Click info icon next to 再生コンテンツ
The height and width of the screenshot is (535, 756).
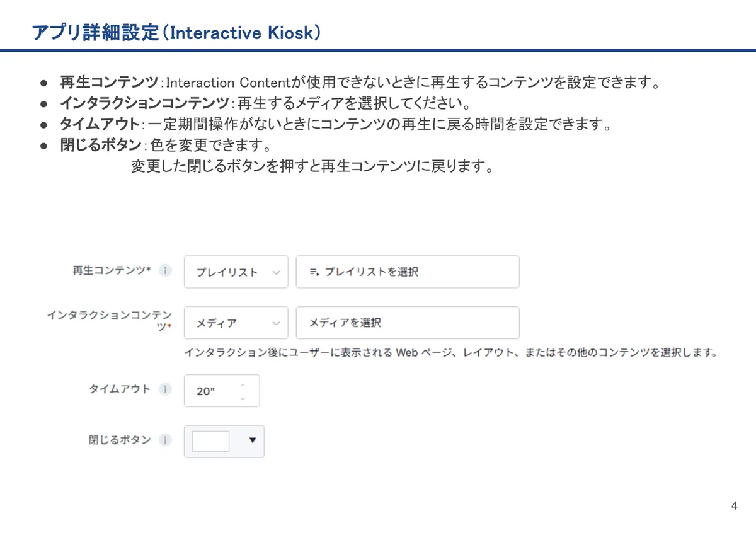[x=165, y=270]
